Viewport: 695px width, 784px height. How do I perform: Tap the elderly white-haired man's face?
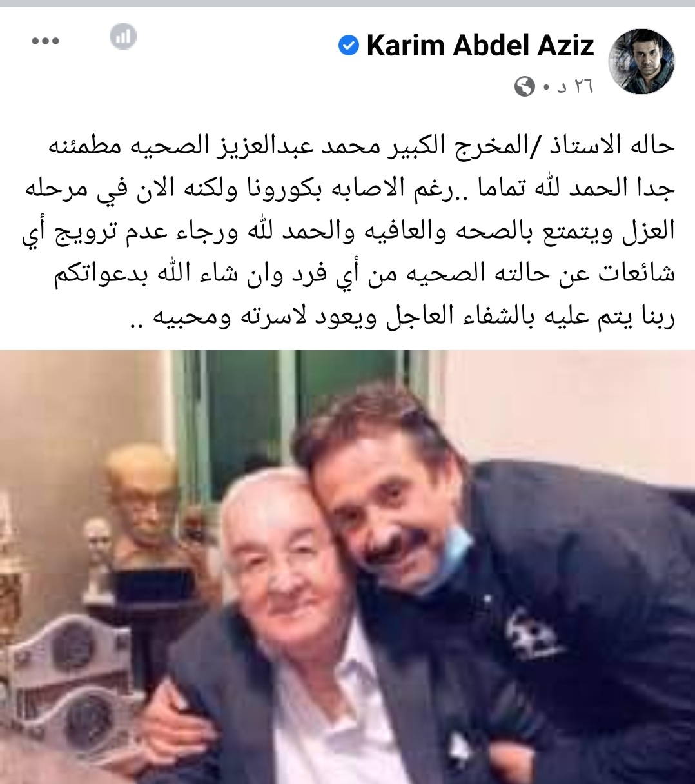(x=284, y=567)
